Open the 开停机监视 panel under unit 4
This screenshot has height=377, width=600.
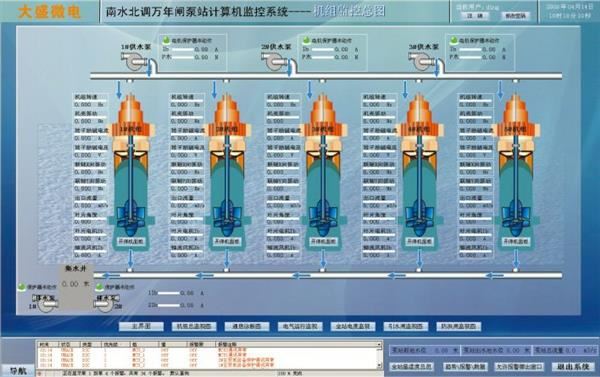point(419,242)
